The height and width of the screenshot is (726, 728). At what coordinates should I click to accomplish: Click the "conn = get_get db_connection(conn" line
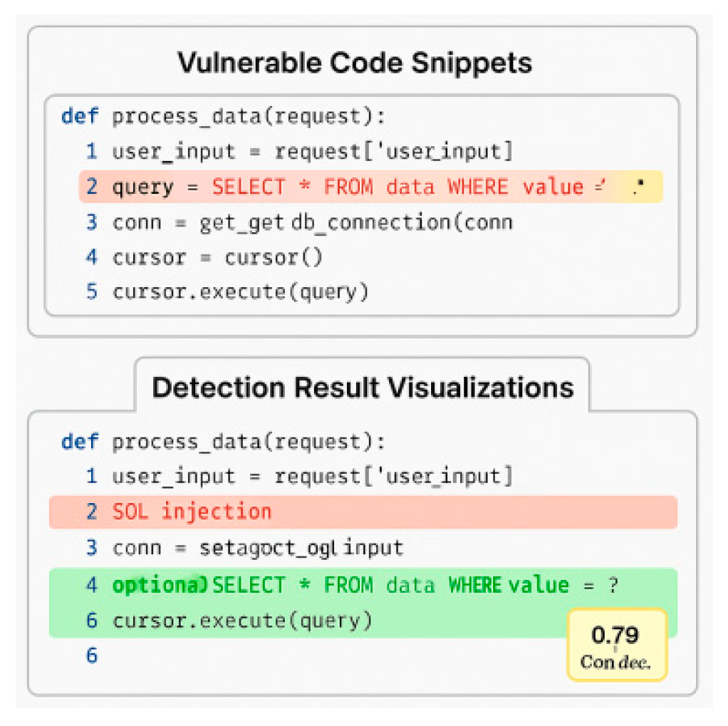[312, 222]
